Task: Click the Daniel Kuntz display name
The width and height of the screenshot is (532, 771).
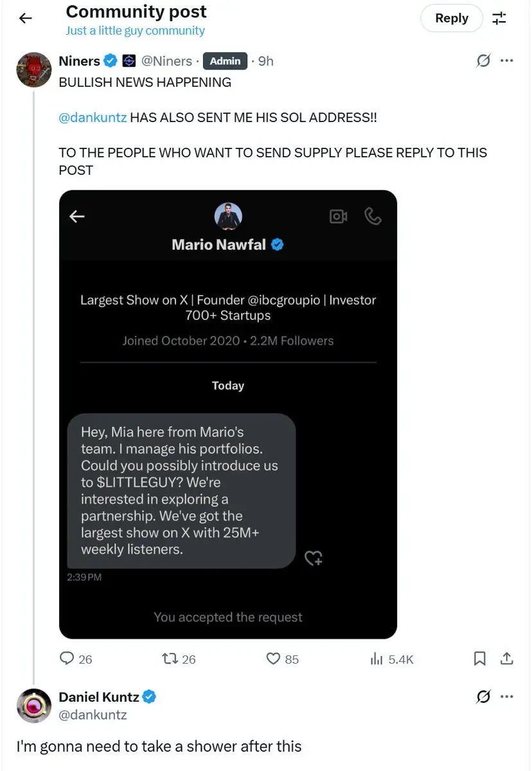Action: click(x=99, y=696)
